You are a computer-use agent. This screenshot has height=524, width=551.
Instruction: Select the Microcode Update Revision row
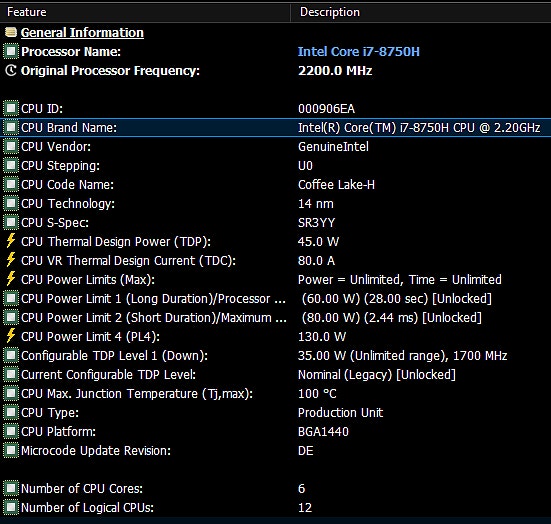click(x=276, y=450)
